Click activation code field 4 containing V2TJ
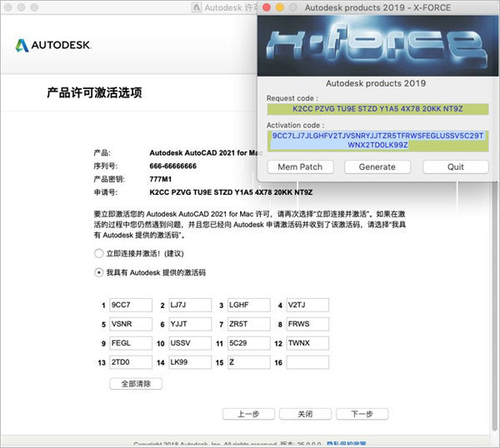This screenshot has height=448, width=500. click(x=307, y=305)
